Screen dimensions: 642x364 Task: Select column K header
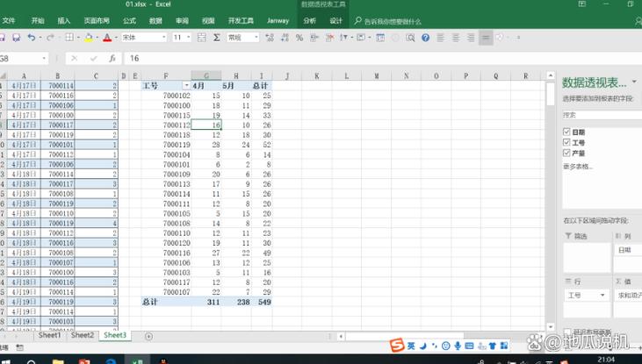316,75
